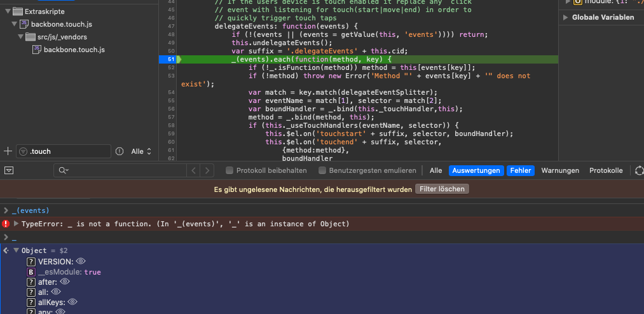Select the Warnungen console filter

pos(560,170)
